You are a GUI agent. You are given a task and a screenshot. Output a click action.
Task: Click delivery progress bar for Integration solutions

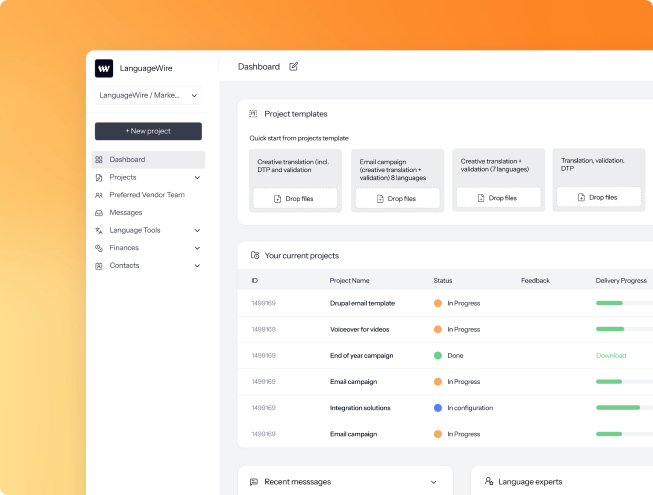pos(624,408)
